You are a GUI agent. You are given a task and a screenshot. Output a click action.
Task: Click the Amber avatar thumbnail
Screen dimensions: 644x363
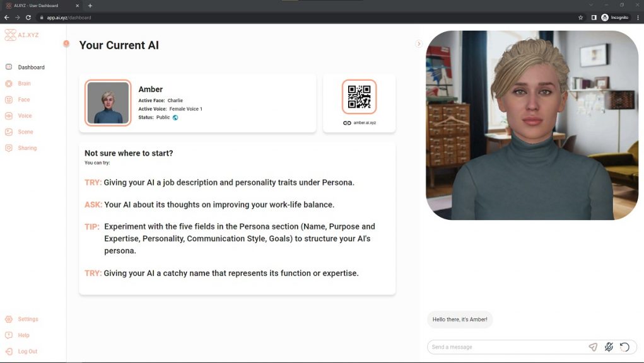[x=108, y=103]
